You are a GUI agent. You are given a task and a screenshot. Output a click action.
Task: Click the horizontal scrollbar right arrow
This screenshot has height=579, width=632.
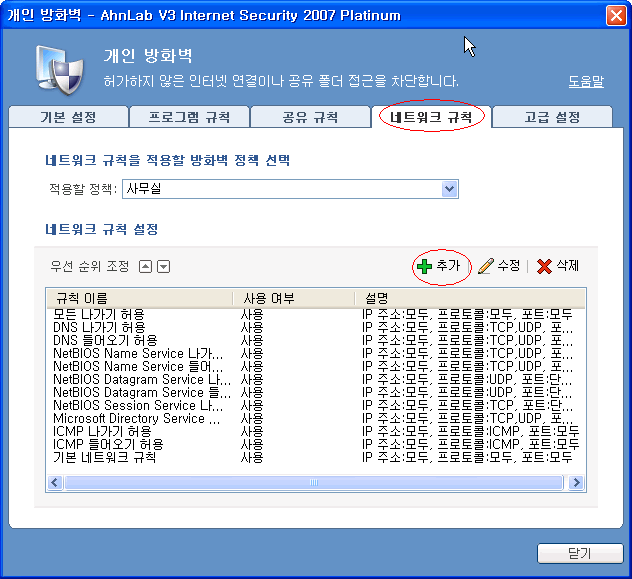577,482
